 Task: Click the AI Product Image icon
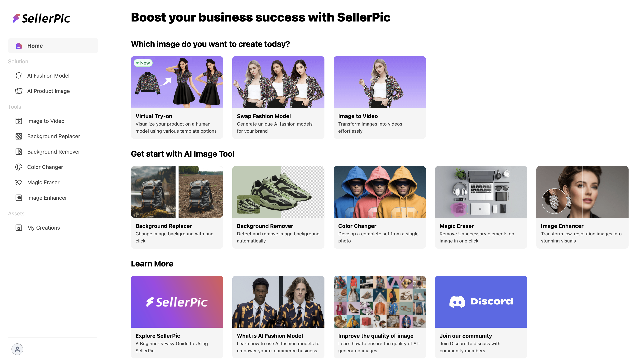pyautogui.click(x=19, y=91)
